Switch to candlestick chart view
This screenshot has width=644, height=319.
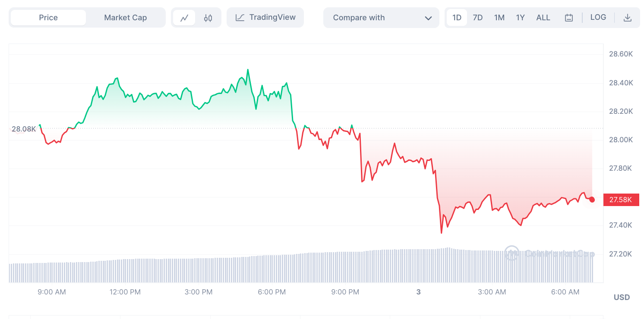tap(208, 18)
